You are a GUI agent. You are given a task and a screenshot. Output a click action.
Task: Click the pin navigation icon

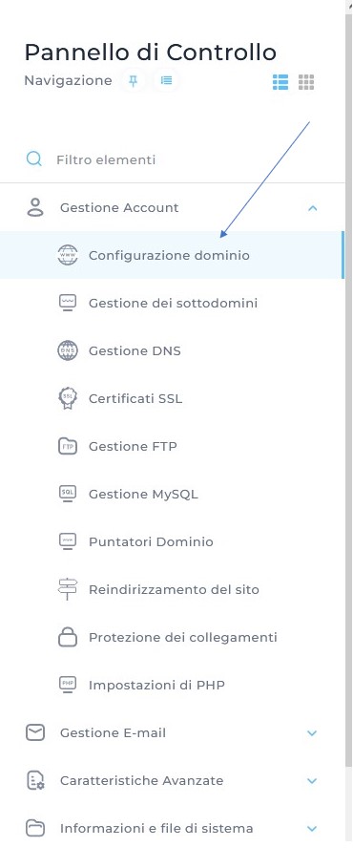coord(133,81)
